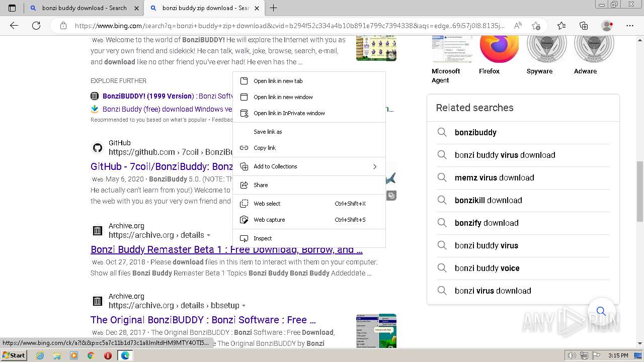Open Bonzi Buddy Remaster Beta 1 result

(x=226, y=249)
